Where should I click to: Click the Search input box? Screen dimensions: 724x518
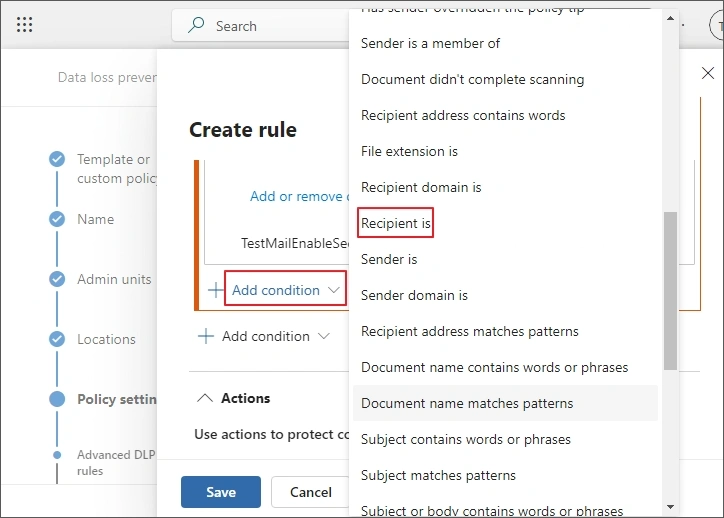[261, 26]
